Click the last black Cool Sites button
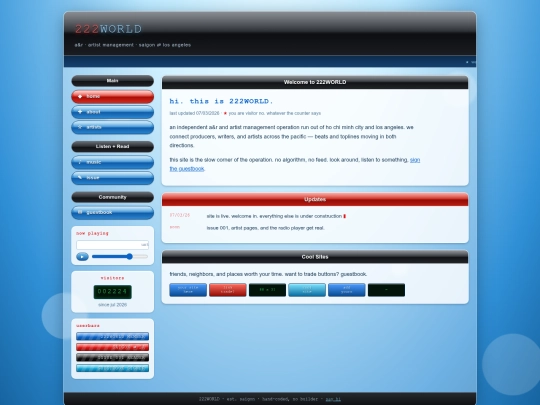Screen dimensions: 540x405 [386, 290]
